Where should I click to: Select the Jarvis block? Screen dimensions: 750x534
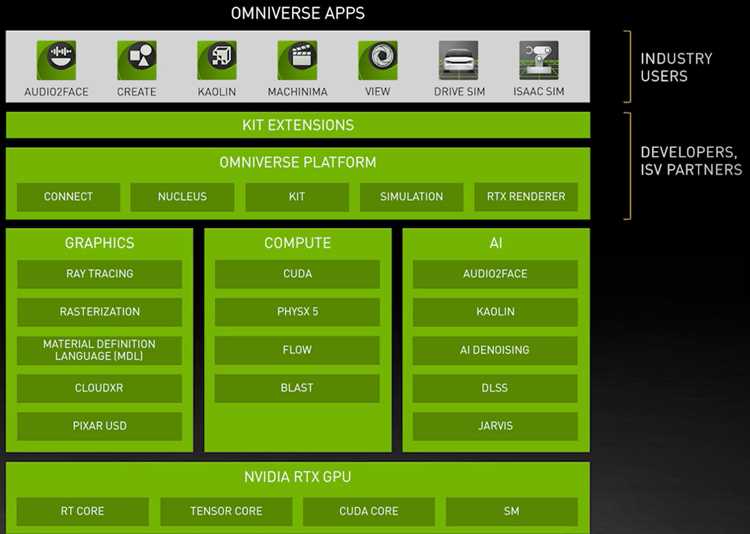[495, 426]
